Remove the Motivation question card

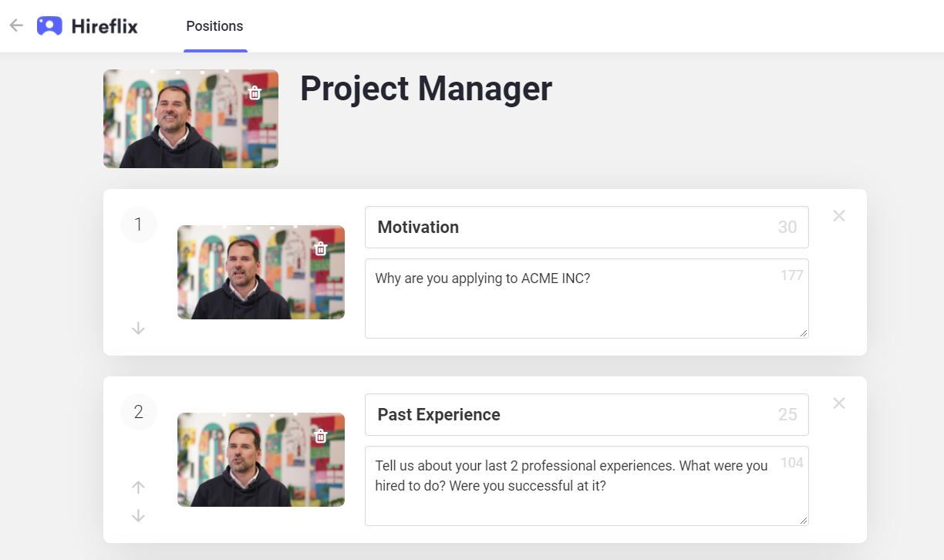pos(839,216)
